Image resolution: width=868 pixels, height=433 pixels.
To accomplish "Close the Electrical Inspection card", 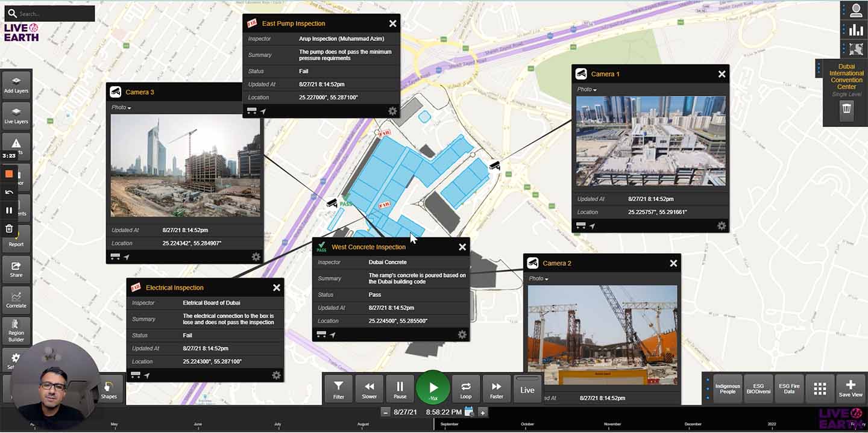I will [x=276, y=288].
